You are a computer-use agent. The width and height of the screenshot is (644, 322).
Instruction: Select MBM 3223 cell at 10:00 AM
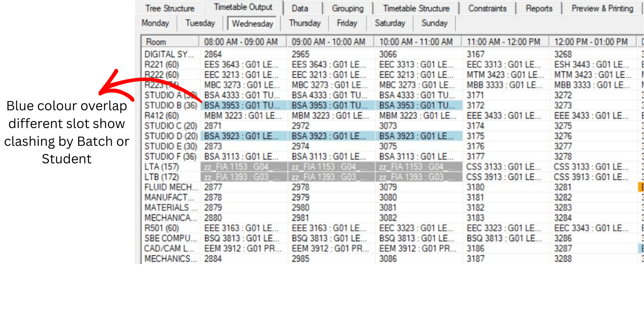[x=419, y=116]
